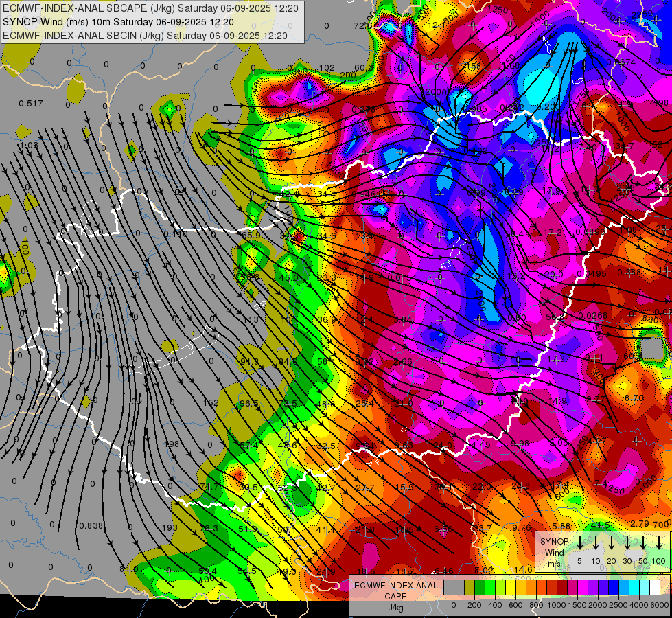
Task: Click the 8.70 value on map
Action: (634, 398)
